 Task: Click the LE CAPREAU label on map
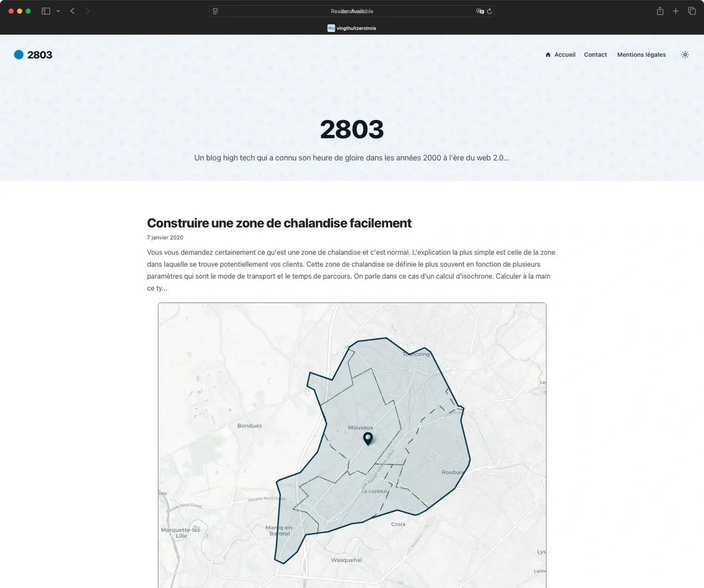(376, 491)
